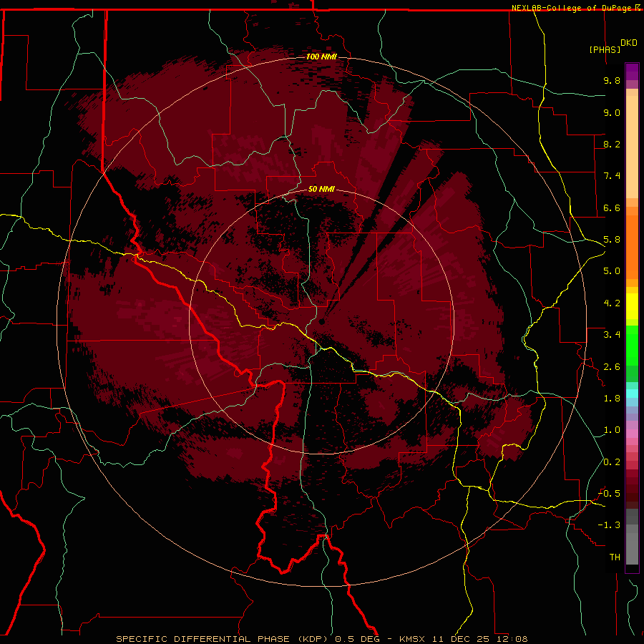Click the 5.0 color scale value

tap(612, 271)
